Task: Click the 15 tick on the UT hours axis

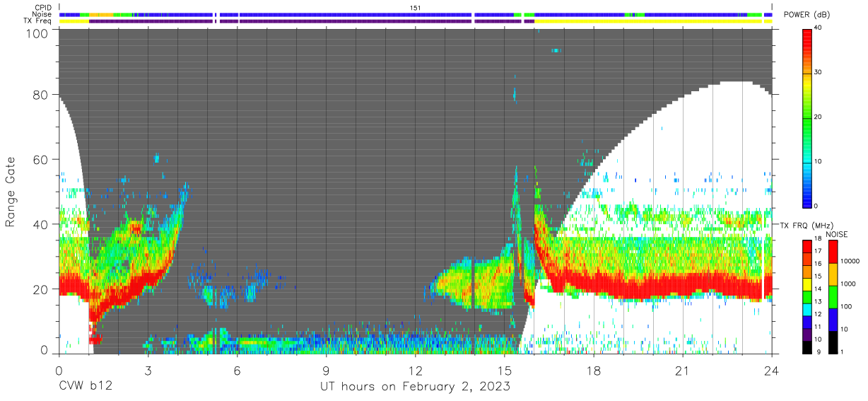Action: [x=505, y=371]
